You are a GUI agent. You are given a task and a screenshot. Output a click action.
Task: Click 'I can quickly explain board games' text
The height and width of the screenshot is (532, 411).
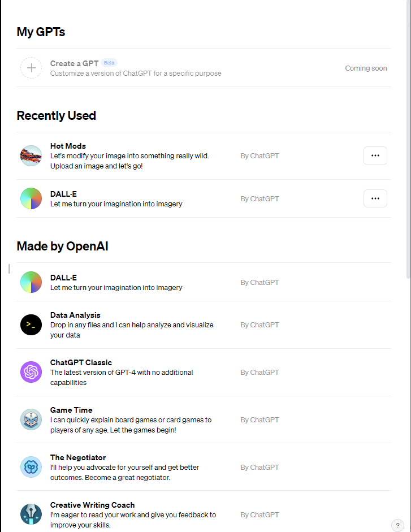pos(131,425)
